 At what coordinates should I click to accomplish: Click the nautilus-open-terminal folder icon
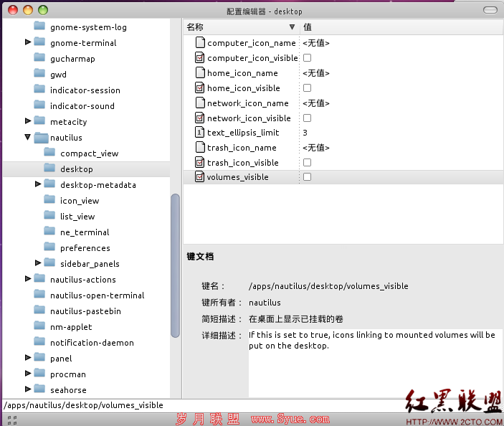(39, 294)
